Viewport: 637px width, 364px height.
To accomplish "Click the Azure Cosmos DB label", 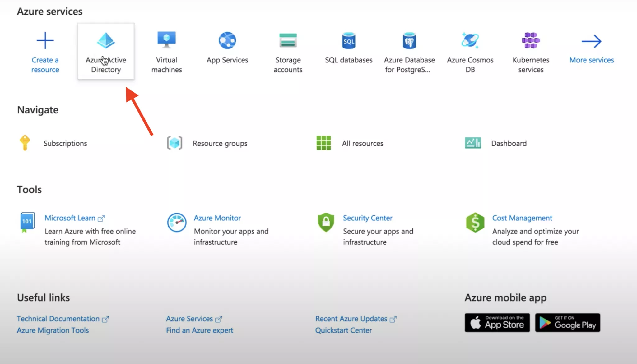I will point(470,65).
